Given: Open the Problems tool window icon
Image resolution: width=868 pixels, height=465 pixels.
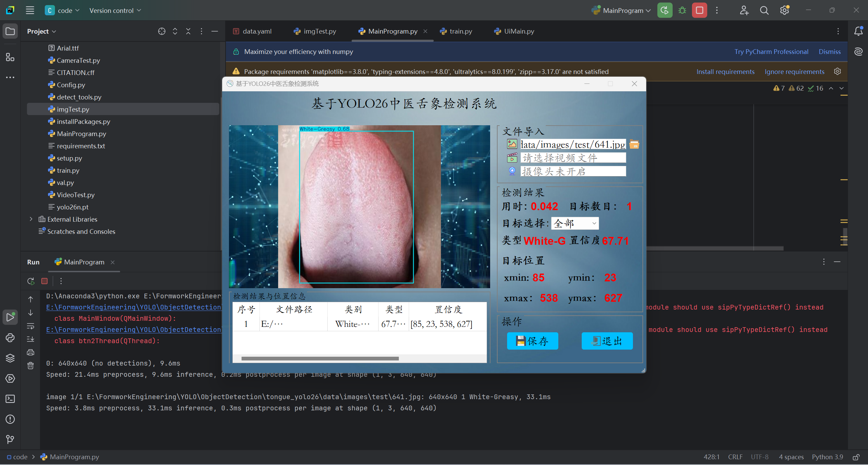Looking at the screenshot, I should (10, 419).
